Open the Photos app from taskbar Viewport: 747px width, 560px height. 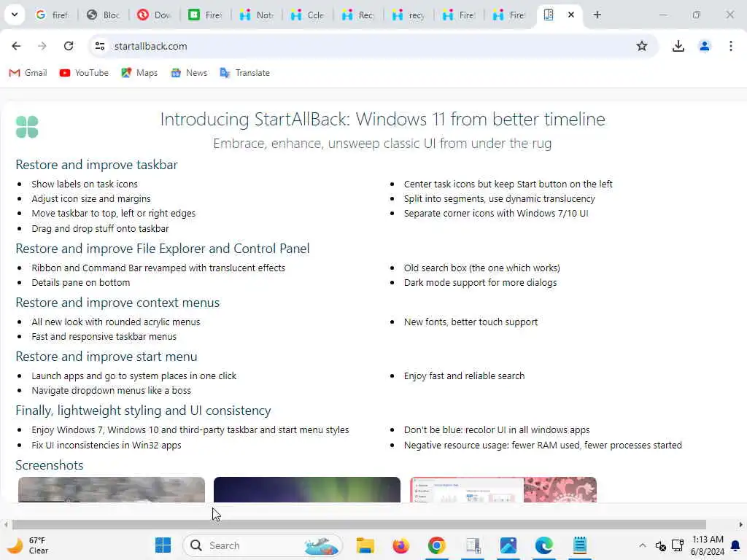(508, 545)
